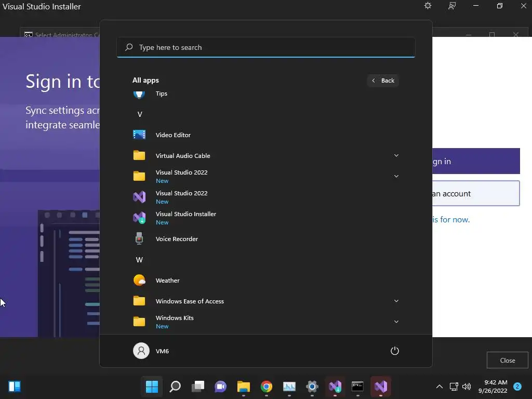Click the create an account button

pyautogui.click(x=476, y=193)
